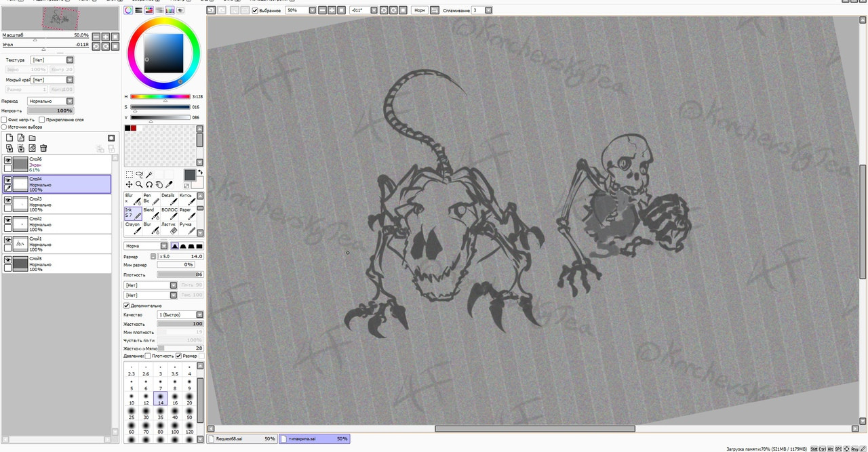Enable Прикрепление слоя checkbox
868x452 pixels.
pyautogui.click(x=42, y=119)
